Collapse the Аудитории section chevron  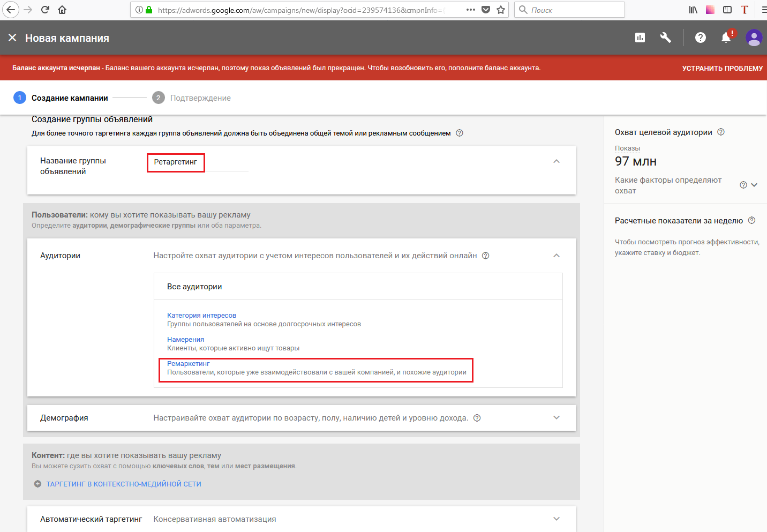tap(557, 256)
